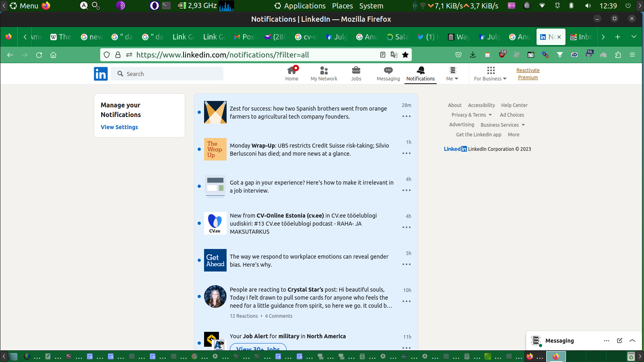
Task: Open the 4 Comments link on Crystal Star post
Action: tap(279, 316)
